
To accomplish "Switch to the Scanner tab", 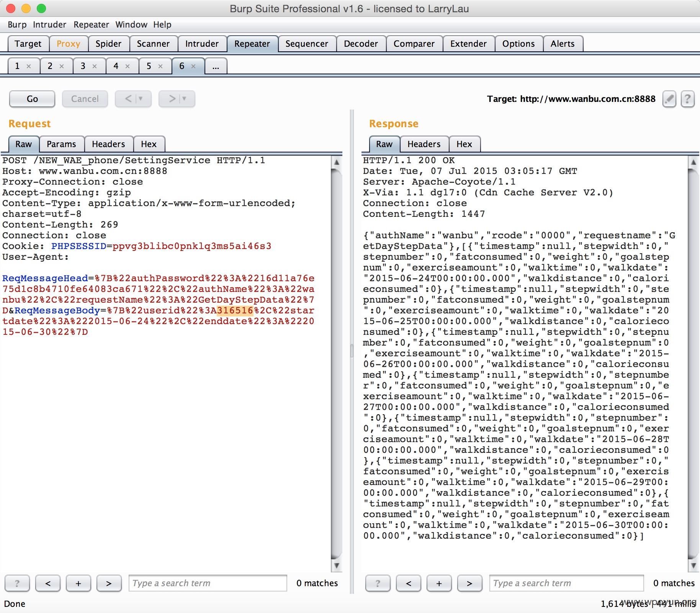I will pyautogui.click(x=153, y=44).
